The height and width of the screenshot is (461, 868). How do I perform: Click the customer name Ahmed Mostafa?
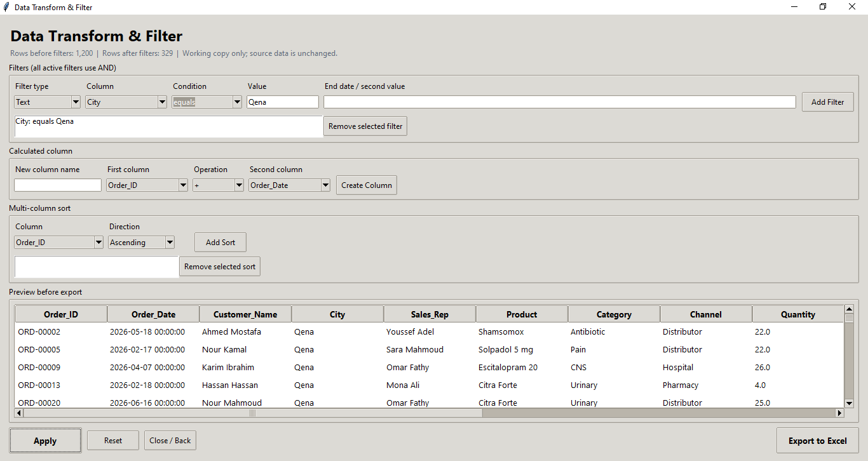231,332
